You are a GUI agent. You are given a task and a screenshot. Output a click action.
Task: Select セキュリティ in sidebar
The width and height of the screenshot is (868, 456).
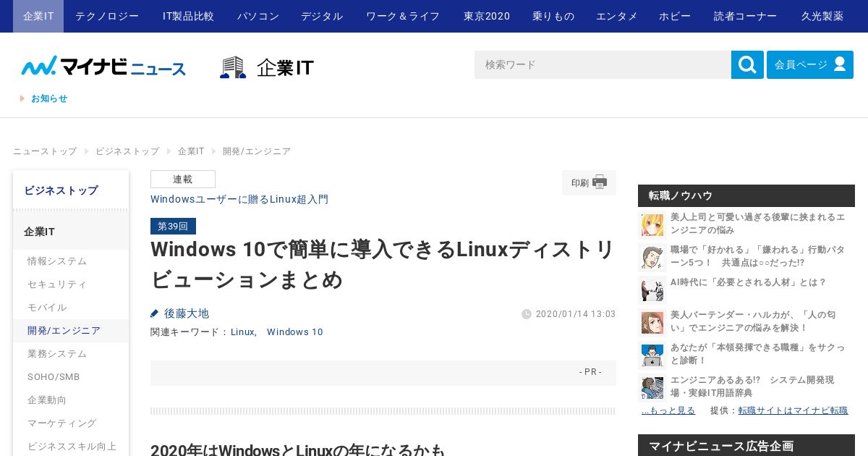click(x=71, y=284)
